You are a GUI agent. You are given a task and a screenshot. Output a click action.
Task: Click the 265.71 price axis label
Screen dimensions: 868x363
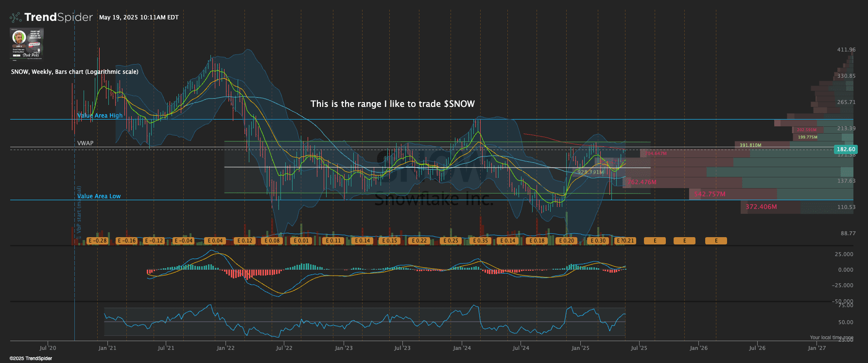[846, 103]
